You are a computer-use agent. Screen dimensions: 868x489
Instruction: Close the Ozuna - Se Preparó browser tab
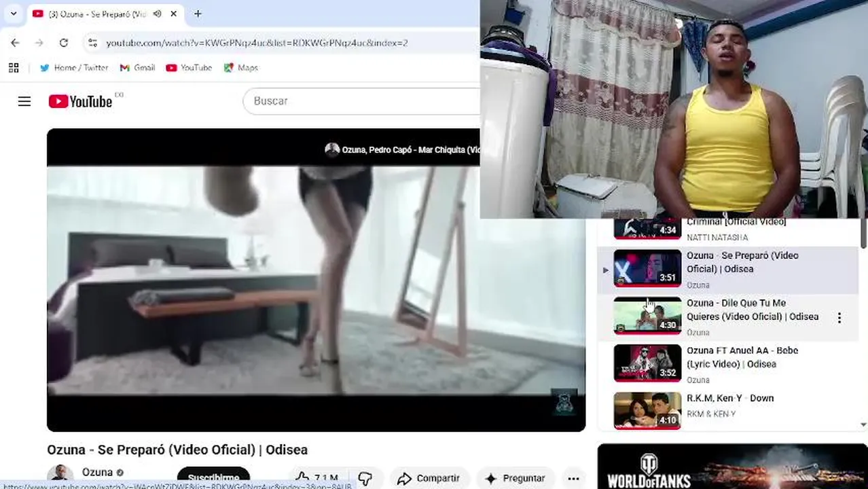(174, 14)
